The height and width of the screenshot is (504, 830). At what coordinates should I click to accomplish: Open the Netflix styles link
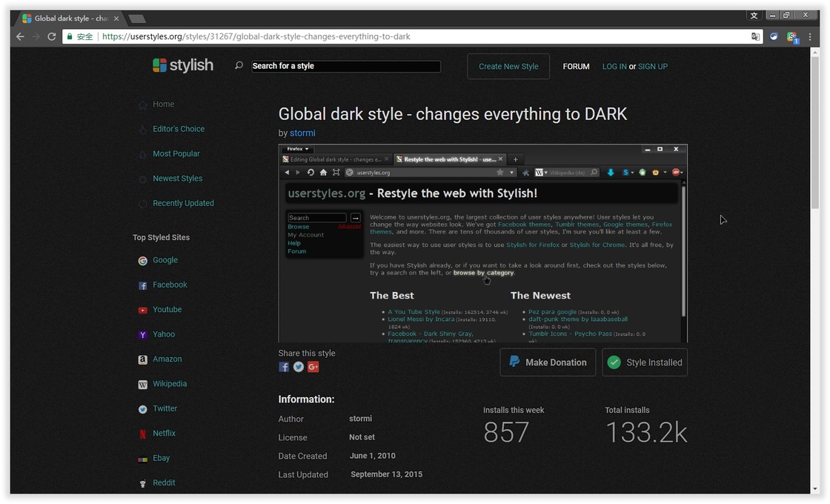(x=164, y=433)
